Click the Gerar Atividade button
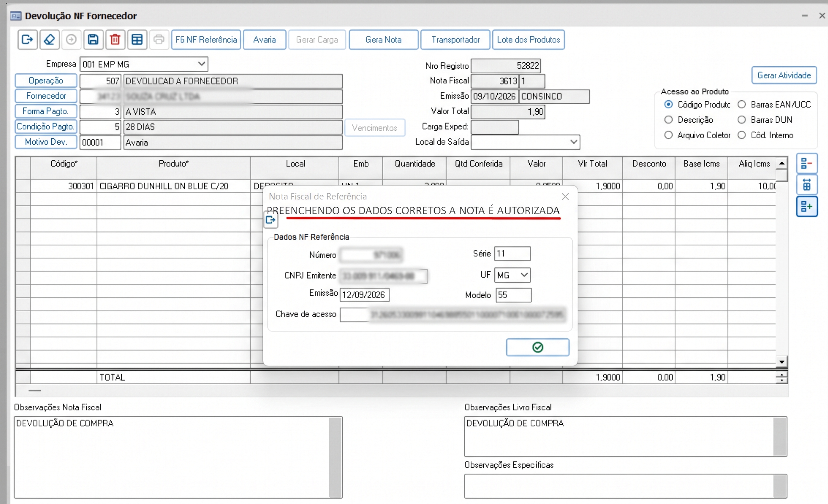Viewport: 828px width, 504px height. point(784,75)
